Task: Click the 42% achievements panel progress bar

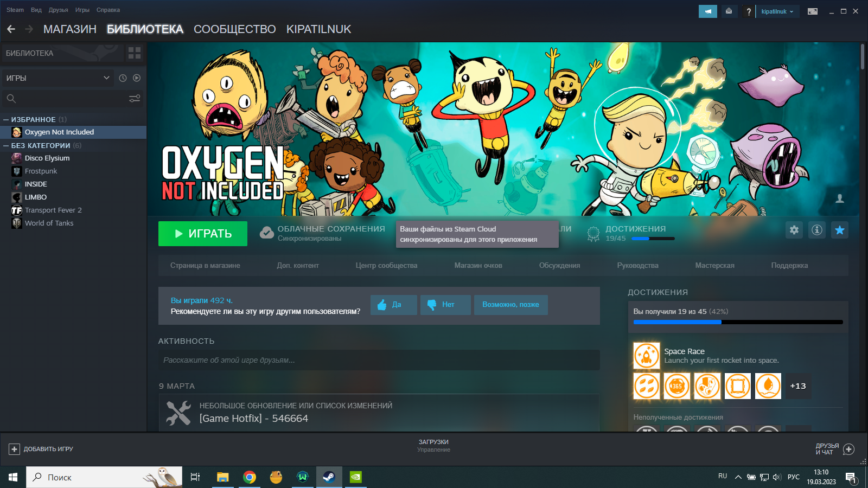Action: (x=738, y=322)
